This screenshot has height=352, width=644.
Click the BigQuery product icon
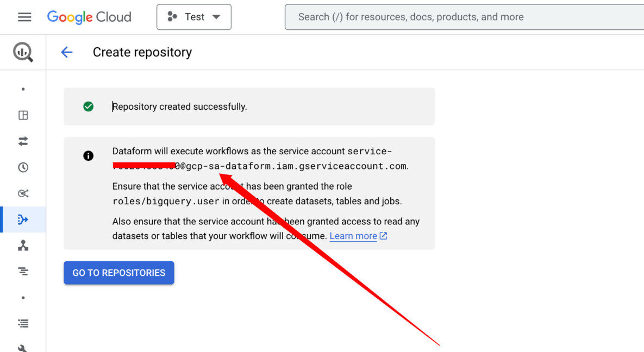23,52
